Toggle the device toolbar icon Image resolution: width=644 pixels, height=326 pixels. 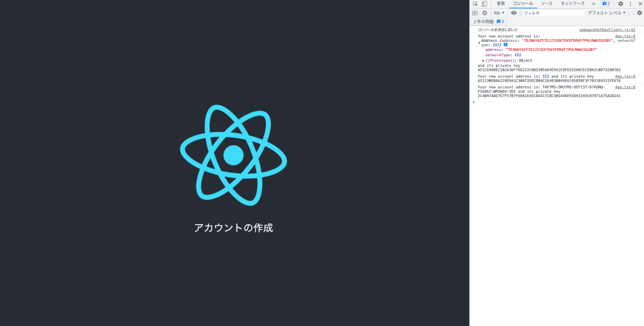(x=484, y=4)
